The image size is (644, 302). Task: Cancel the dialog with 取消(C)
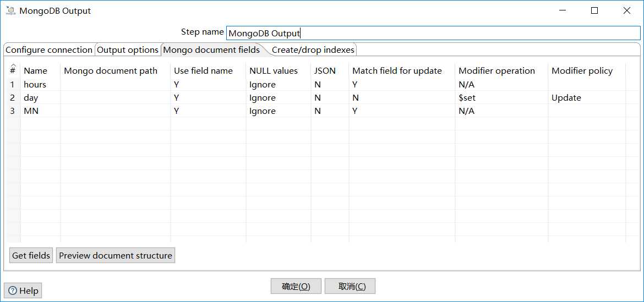[350, 287]
